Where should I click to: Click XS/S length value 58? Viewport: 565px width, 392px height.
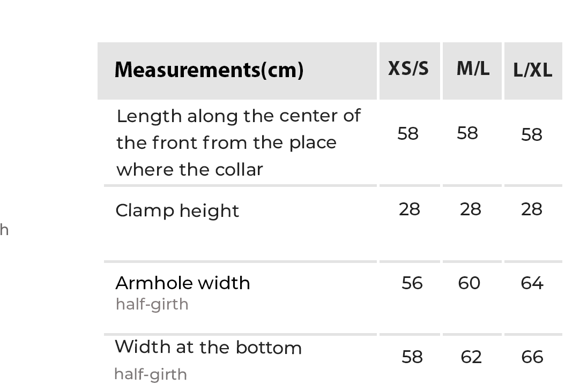[408, 133]
